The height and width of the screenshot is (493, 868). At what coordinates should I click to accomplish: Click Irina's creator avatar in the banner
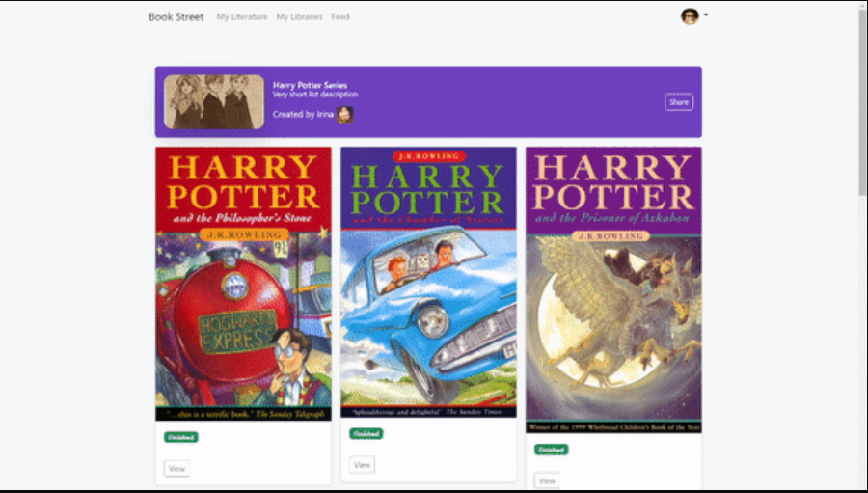click(344, 115)
